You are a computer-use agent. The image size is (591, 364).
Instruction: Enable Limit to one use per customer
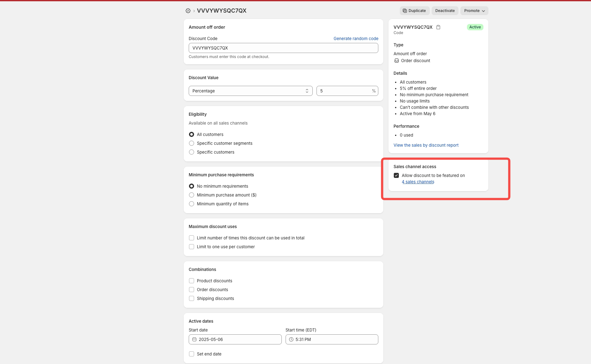tap(192, 247)
